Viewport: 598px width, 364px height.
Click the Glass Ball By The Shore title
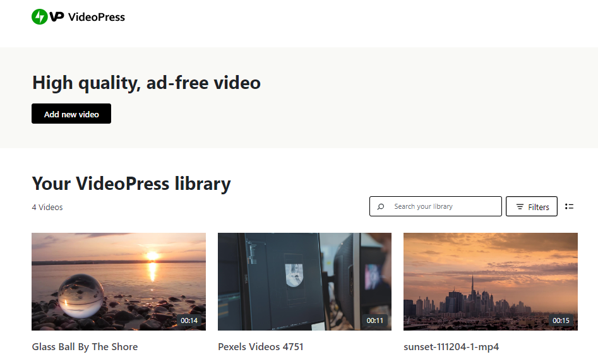pyautogui.click(x=85, y=347)
